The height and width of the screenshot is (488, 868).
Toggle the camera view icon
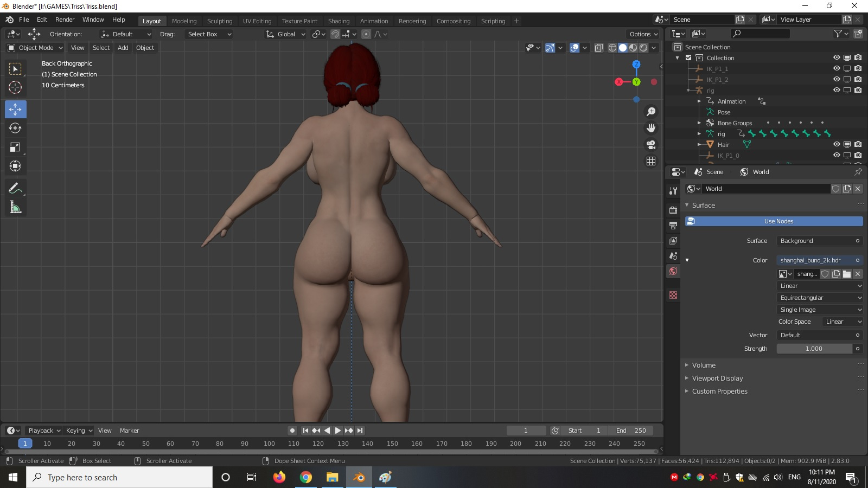pyautogui.click(x=651, y=145)
